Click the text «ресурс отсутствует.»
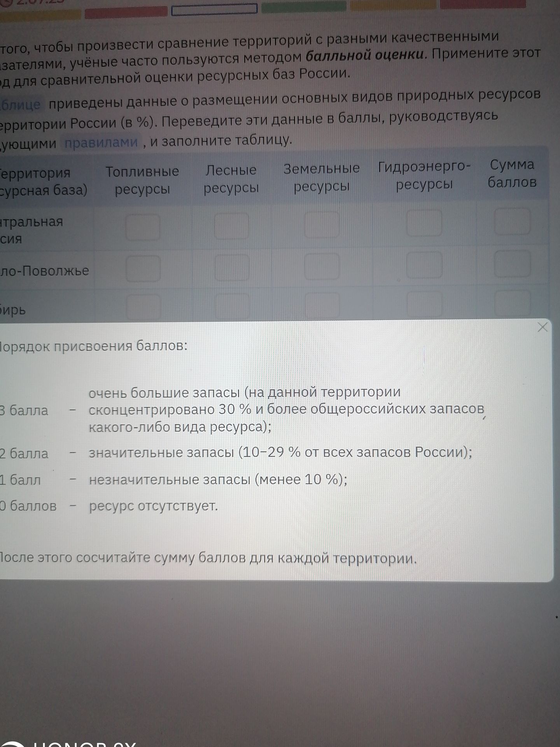 pos(153,506)
